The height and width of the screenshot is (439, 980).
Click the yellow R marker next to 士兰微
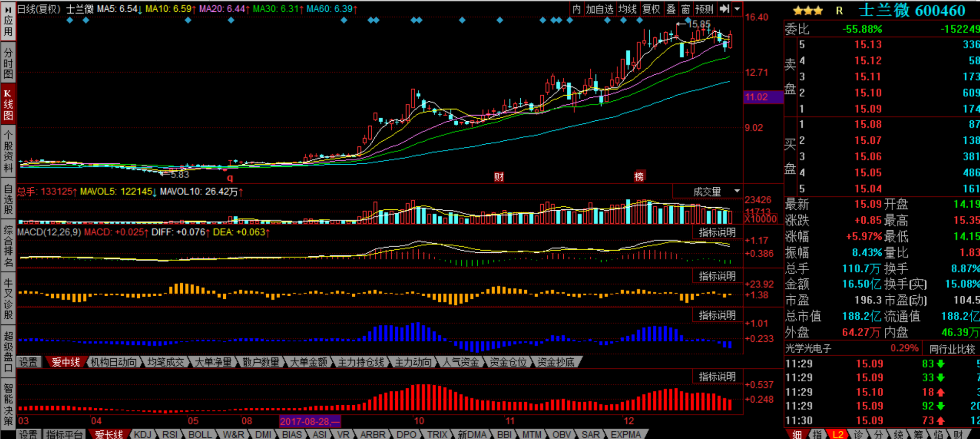[x=839, y=10]
